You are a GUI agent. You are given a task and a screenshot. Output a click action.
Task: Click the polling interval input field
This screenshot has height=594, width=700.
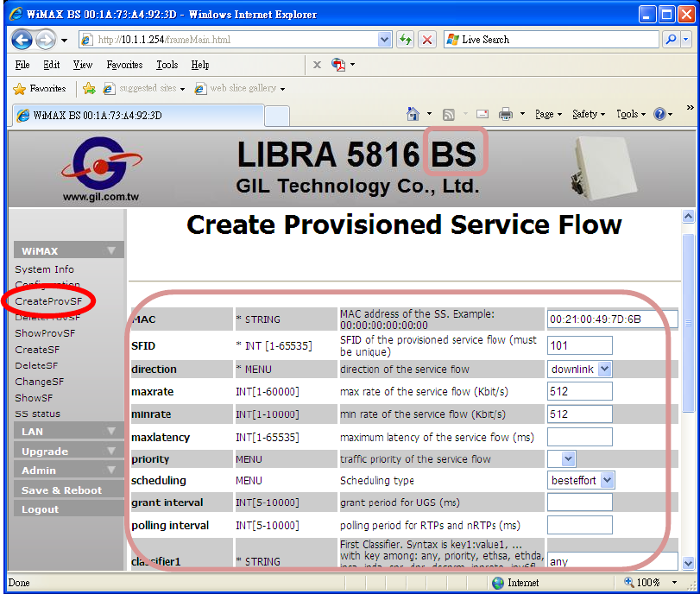(x=580, y=525)
